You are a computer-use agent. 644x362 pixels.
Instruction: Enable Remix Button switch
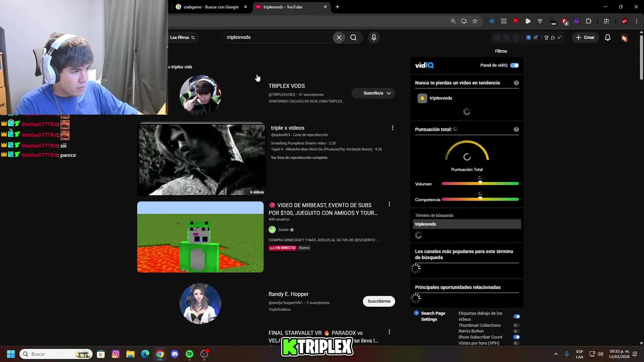(x=516, y=331)
